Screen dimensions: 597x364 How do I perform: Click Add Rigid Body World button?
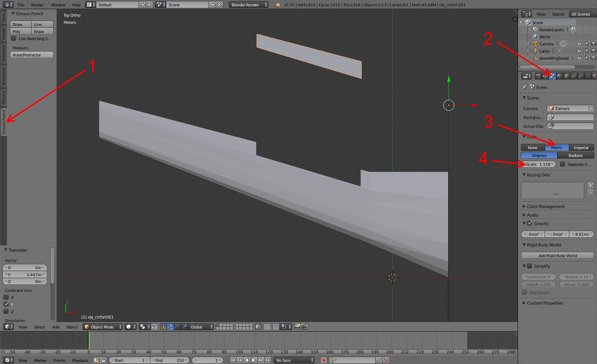tap(557, 256)
